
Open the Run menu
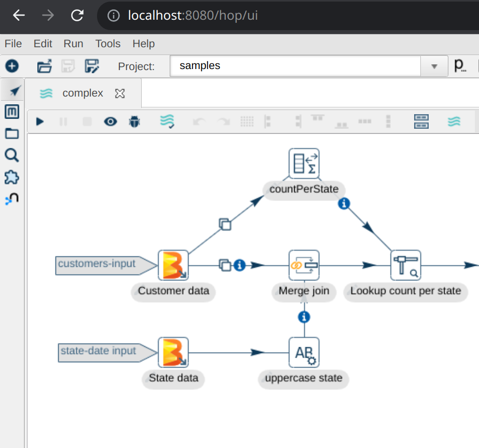[73, 44]
